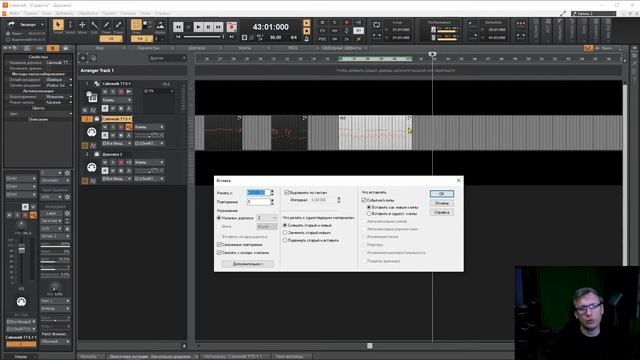Click Справка in the Вставка dialog

click(x=442, y=212)
